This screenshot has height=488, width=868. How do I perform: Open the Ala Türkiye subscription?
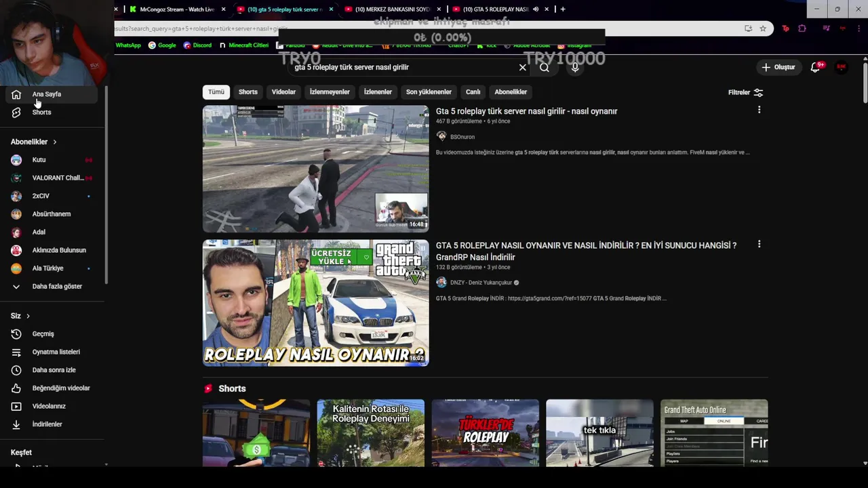(52, 268)
